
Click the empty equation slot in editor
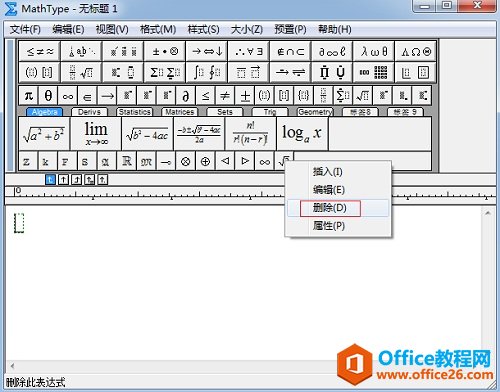pyautogui.click(x=19, y=223)
